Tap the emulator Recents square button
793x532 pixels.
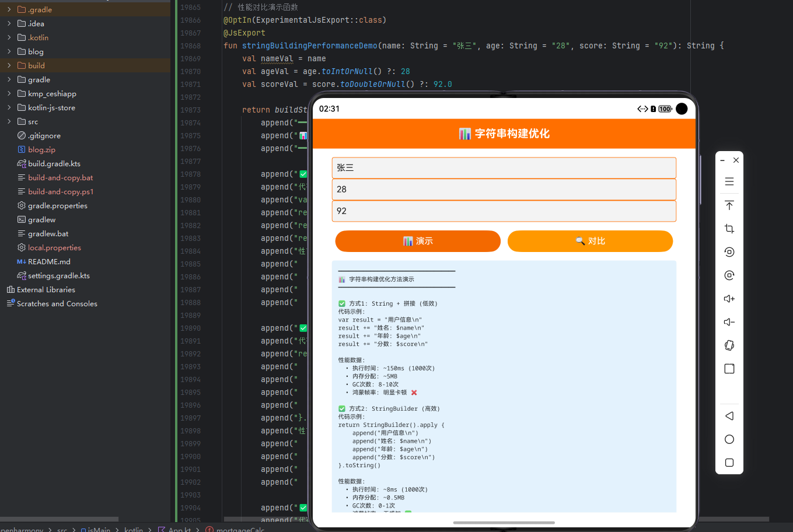pos(729,463)
